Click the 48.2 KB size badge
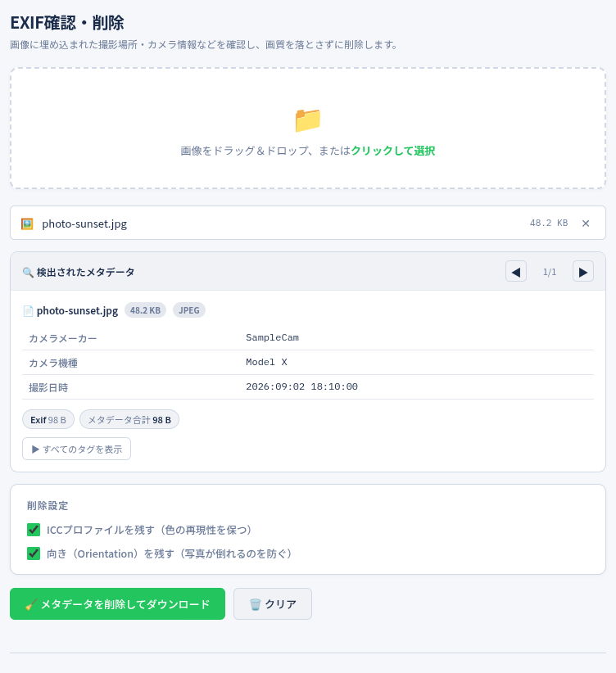Image resolution: width=616 pixels, height=673 pixels. [x=145, y=310]
